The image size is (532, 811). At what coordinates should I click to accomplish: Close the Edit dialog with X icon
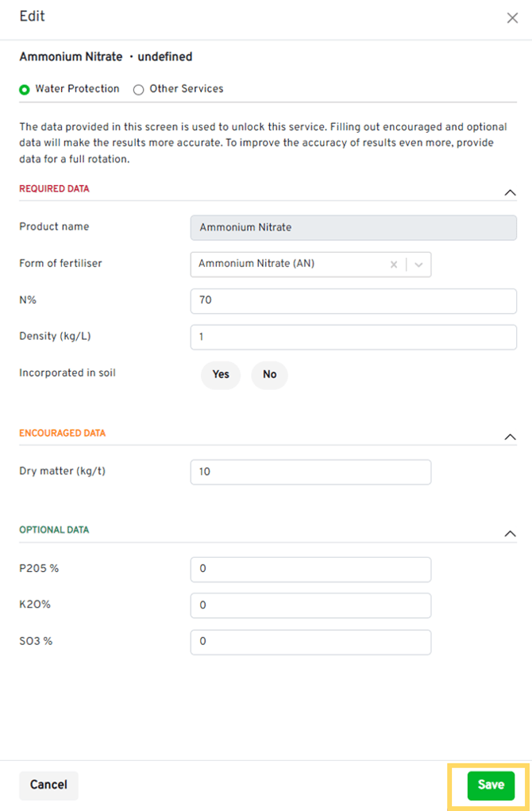512,18
